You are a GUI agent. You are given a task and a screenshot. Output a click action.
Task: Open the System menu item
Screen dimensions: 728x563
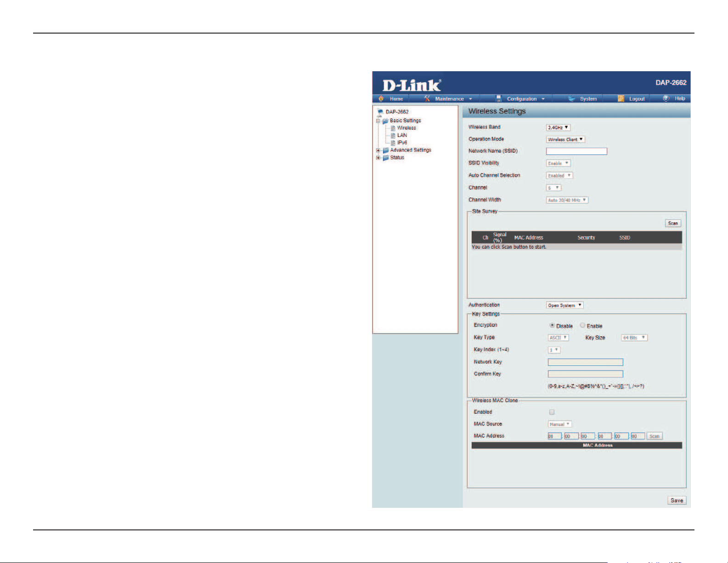(x=588, y=99)
